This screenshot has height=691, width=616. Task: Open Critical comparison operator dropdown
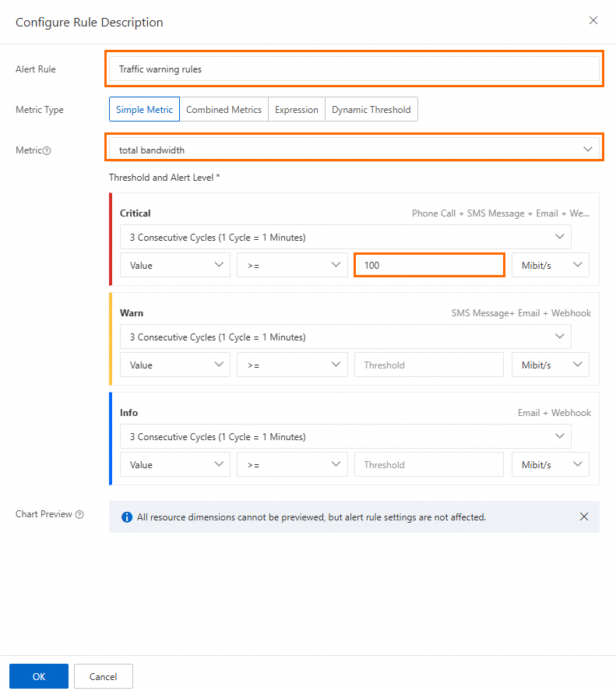point(292,265)
